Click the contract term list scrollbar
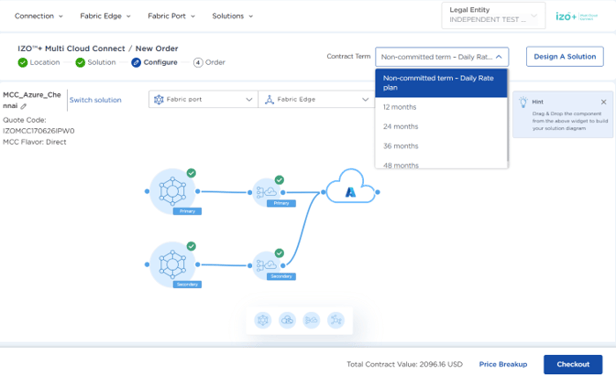This screenshot has height=376, width=616. pos(508,116)
